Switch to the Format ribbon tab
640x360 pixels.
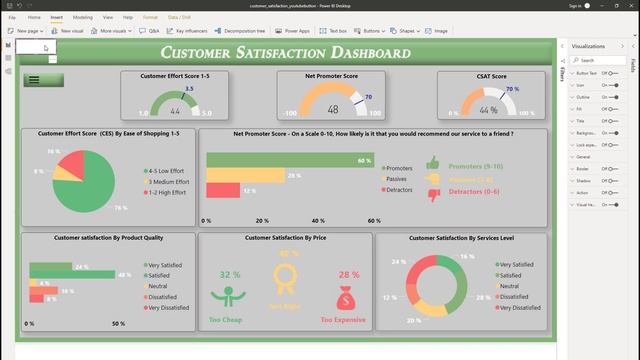(150, 18)
